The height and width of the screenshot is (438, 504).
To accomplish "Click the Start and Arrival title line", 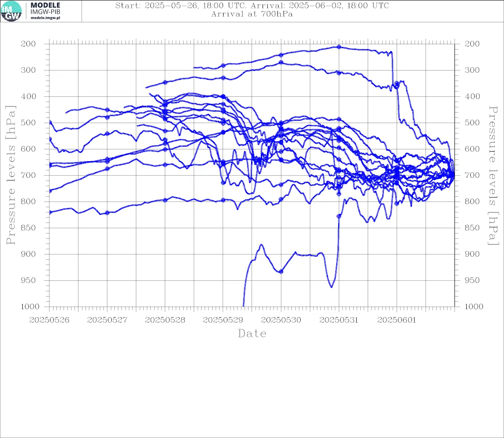I will (x=252, y=5).
